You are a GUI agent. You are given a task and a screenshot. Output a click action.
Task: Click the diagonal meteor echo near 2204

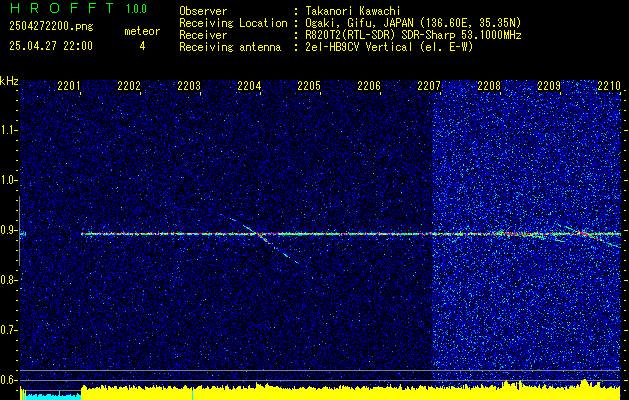tap(264, 238)
